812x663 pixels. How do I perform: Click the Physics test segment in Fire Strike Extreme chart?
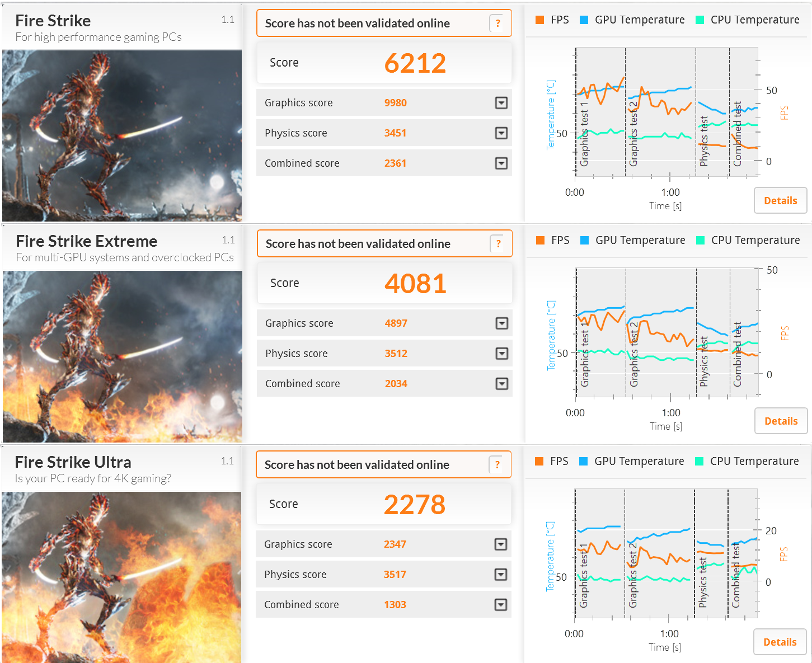713,332
